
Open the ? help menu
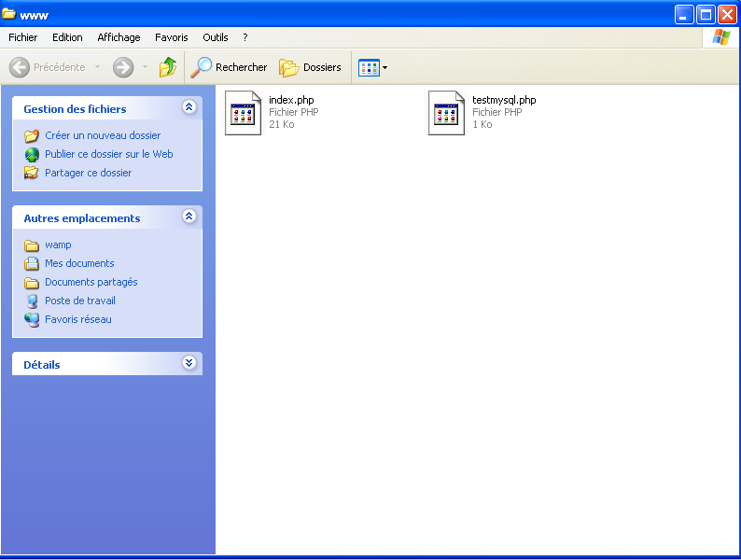pyautogui.click(x=245, y=37)
